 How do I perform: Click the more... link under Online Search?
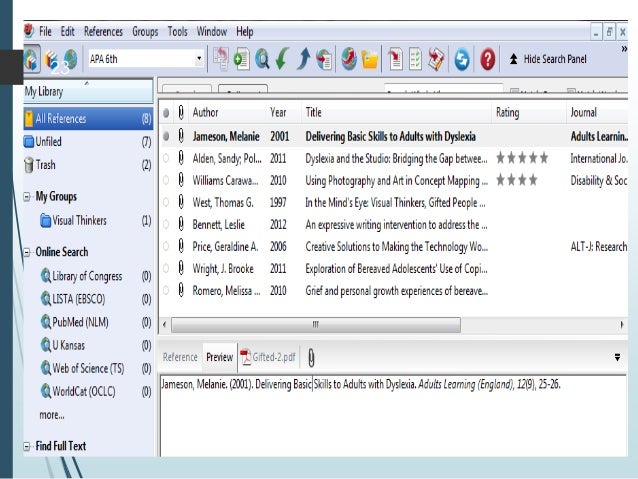(52, 414)
